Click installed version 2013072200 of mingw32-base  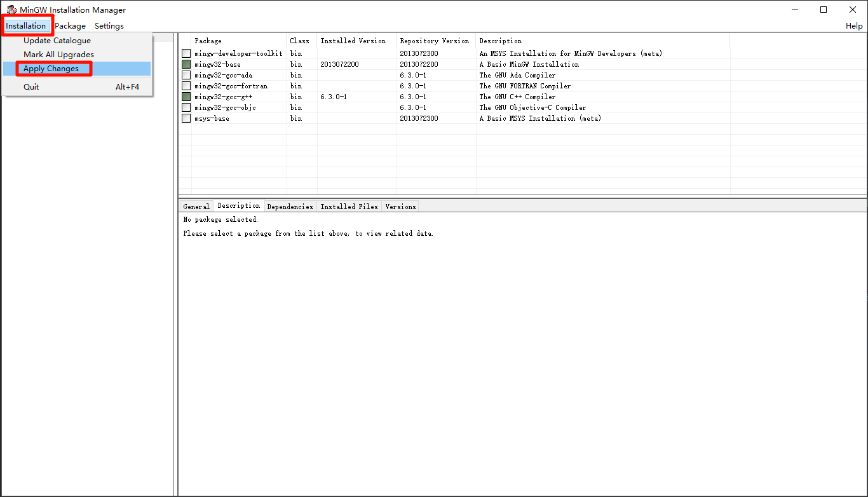[339, 64]
